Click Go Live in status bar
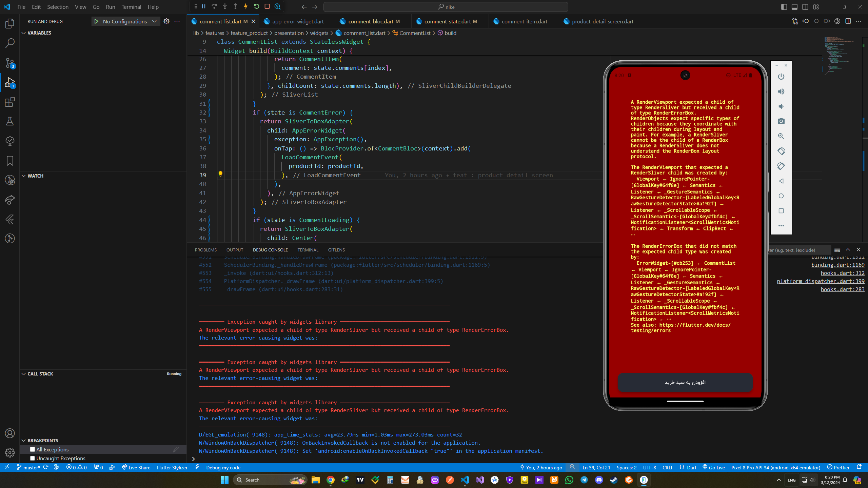Screen dimensions: 868x488 714,468
